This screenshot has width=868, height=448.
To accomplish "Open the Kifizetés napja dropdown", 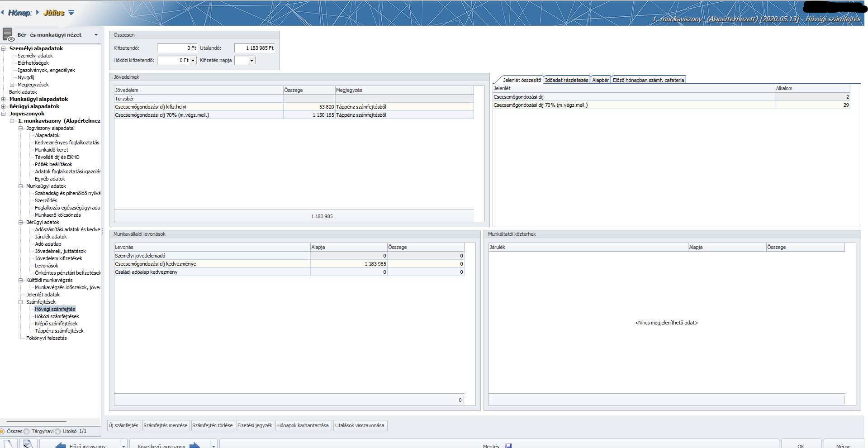I will (x=252, y=60).
